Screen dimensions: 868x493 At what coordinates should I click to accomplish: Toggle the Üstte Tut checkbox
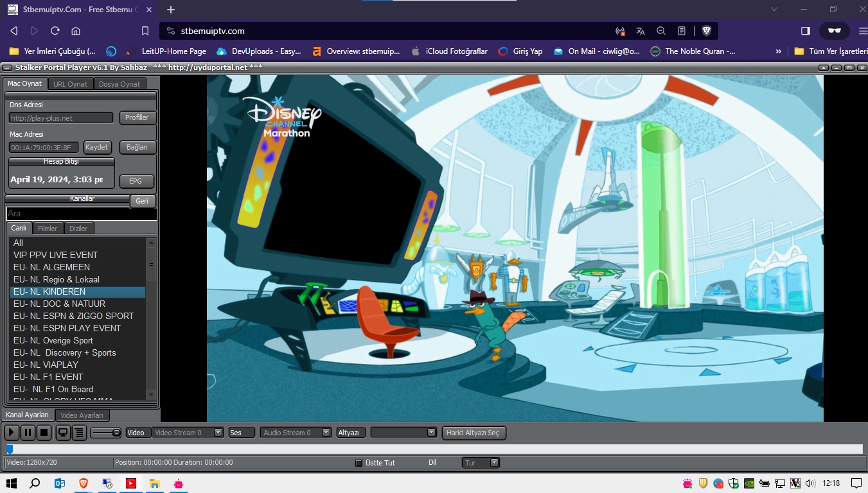tap(359, 463)
